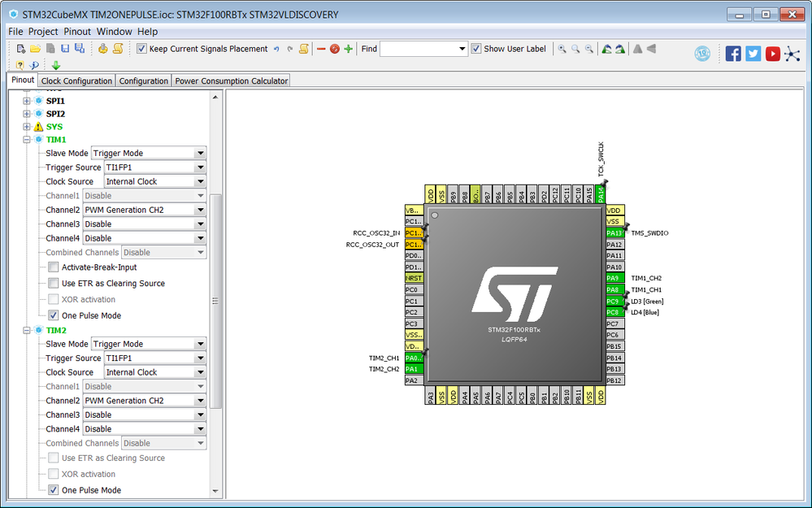Open the Facebook icon link
Image resolution: width=812 pixels, height=508 pixels.
tap(733, 54)
